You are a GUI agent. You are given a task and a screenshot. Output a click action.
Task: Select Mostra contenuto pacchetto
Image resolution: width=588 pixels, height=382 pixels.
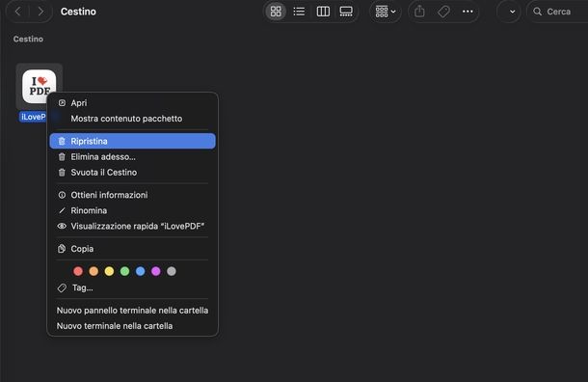[x=132, y=119]
